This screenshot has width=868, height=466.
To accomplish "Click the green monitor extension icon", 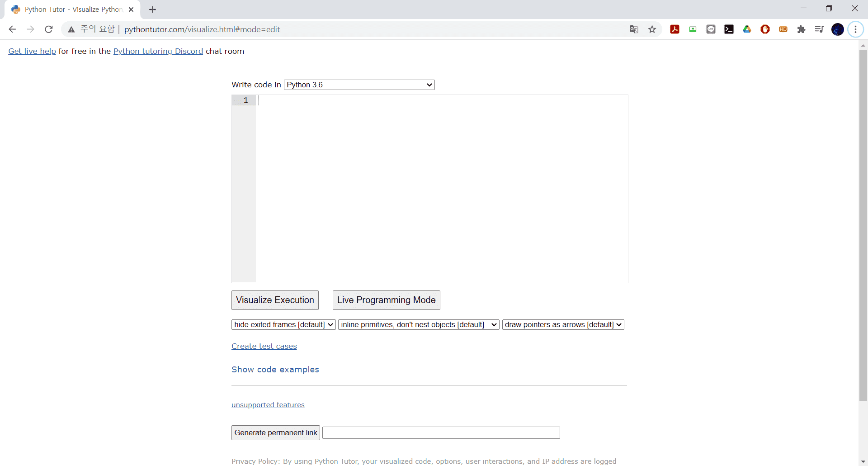I will [x=693, y=29].
